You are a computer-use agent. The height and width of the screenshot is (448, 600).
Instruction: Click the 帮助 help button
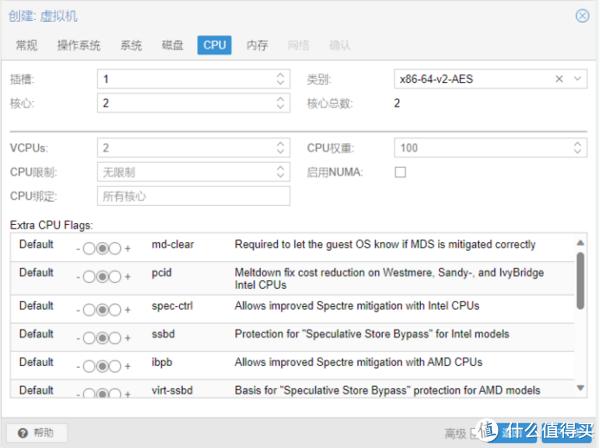[37, 433]
